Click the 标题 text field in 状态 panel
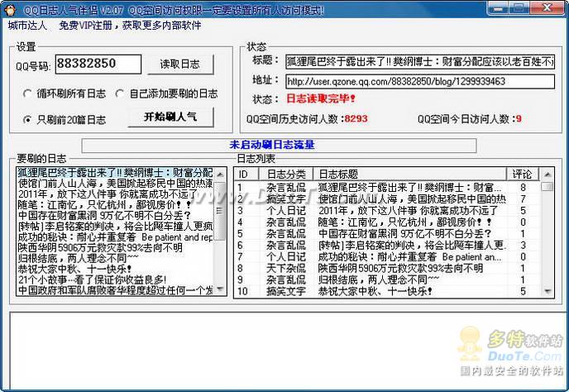 tap(420, 62)
